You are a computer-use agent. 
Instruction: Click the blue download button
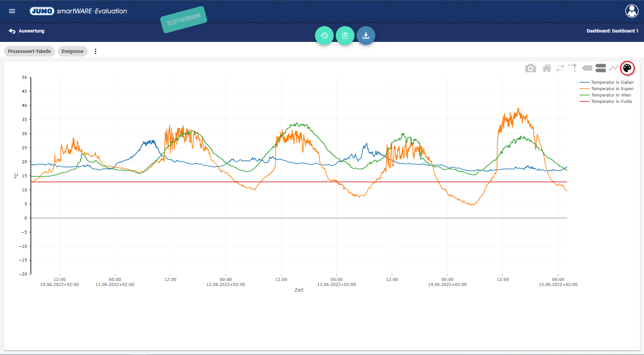pos(366,36)
